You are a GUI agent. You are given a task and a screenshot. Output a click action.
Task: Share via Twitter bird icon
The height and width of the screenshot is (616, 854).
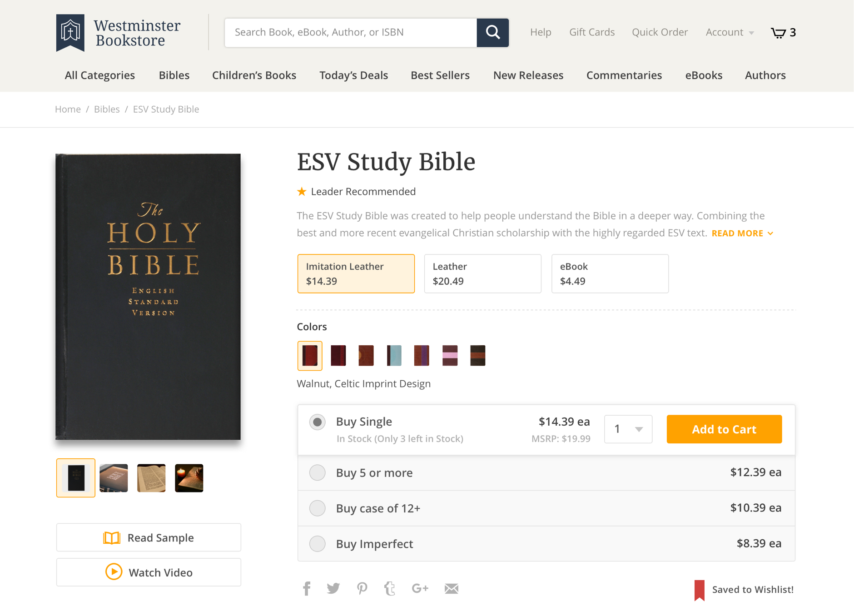tap(333, 588)
